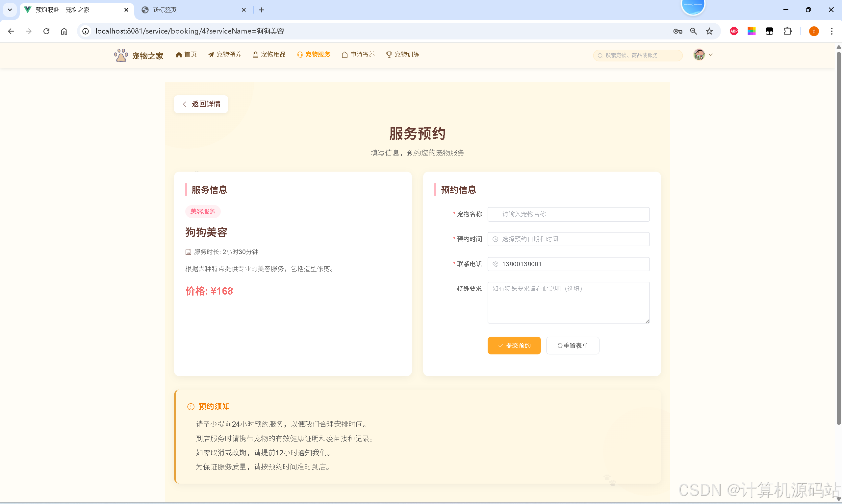
Task: Click the phone icon in 联系电话 field
Action: [x=495, y=264]
